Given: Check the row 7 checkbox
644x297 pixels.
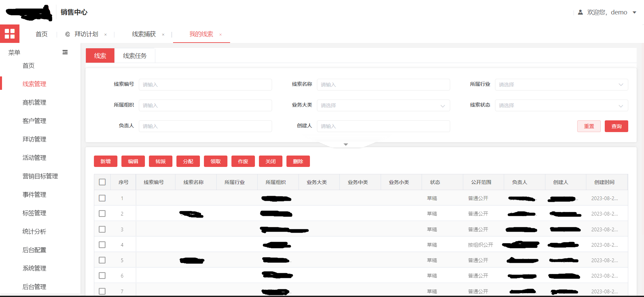Looking at the screenshot, I should pos(102,291).
